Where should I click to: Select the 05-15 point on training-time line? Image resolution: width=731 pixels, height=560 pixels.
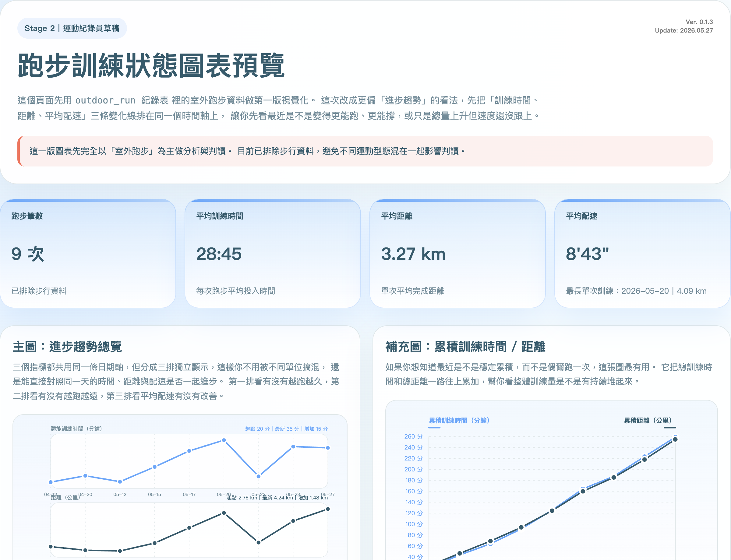(154, 467)
